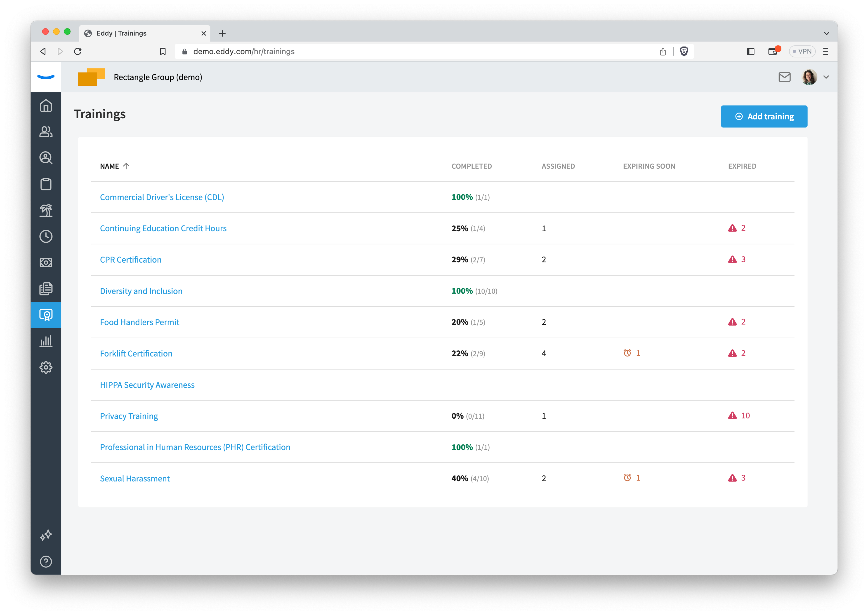
Task: Open the Forklift Certification training link
Action: pyautogui.click(x=136, y=353)
